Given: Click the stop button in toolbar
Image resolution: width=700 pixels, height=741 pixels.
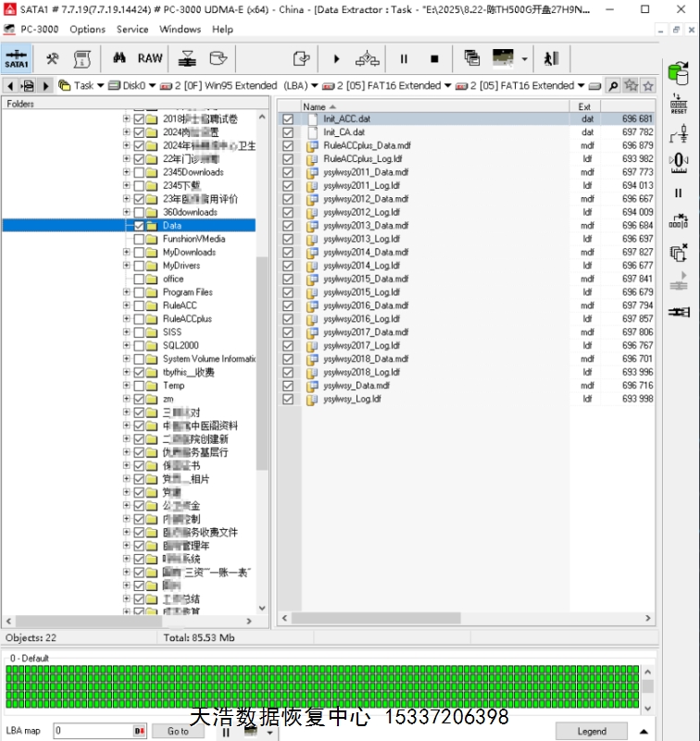Looking at the screenshot, I should point(433,58).
